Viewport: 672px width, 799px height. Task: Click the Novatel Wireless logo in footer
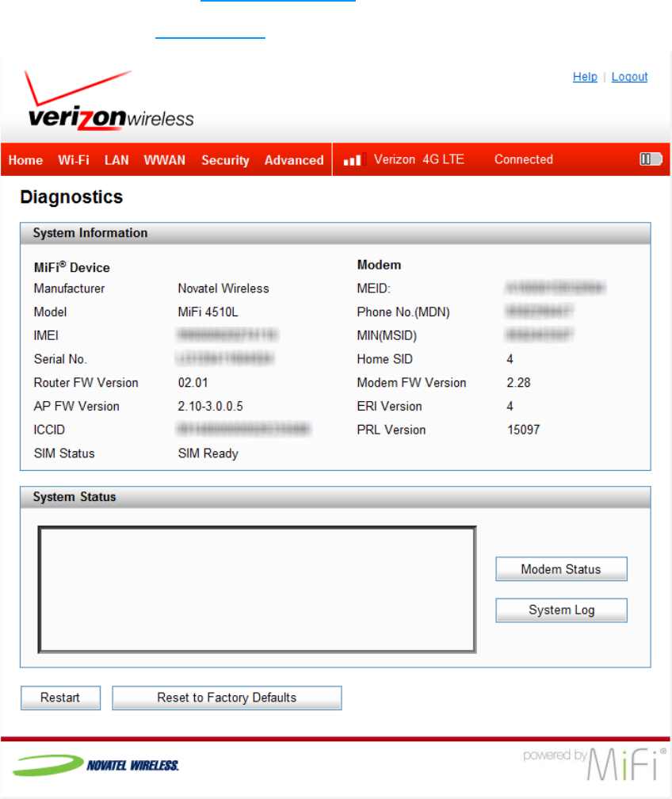96,765
